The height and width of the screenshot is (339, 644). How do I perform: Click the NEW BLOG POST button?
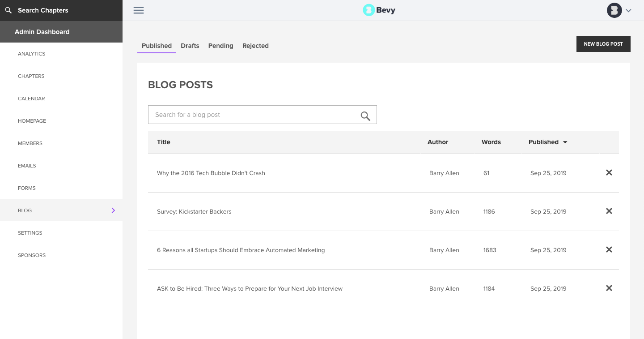coord(603,44)
